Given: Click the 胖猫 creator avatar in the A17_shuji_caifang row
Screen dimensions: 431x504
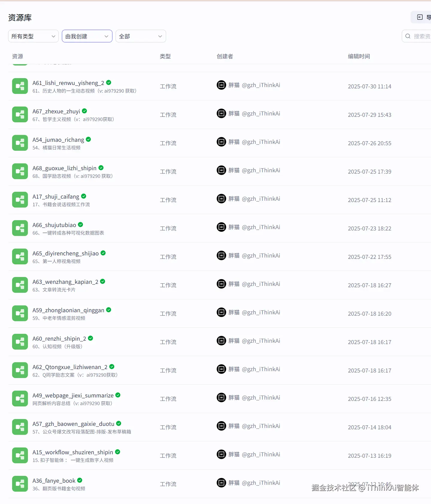Looking at the screenshot, I should pos(221,199).
